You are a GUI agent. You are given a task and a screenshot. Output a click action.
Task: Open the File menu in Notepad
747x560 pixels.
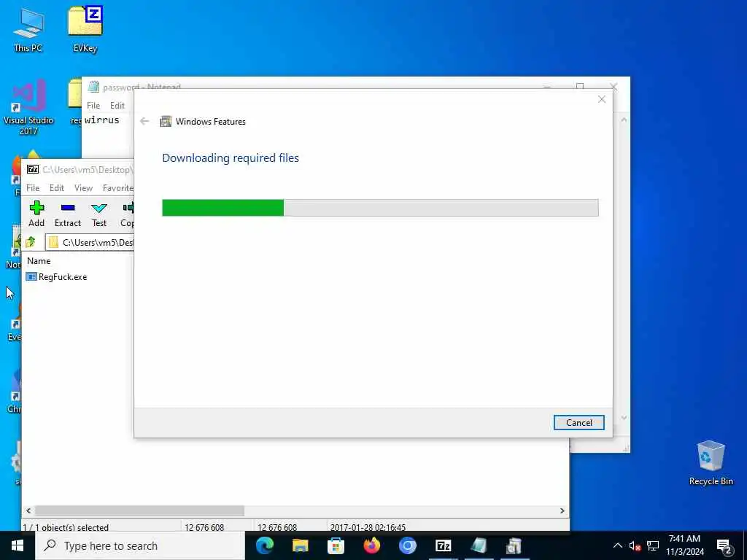click(93, 105)
